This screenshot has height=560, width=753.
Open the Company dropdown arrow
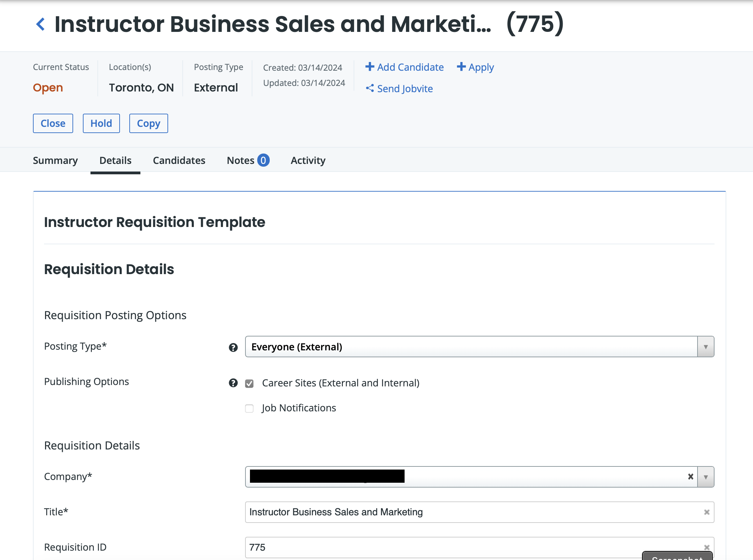(x=706, y=477)
